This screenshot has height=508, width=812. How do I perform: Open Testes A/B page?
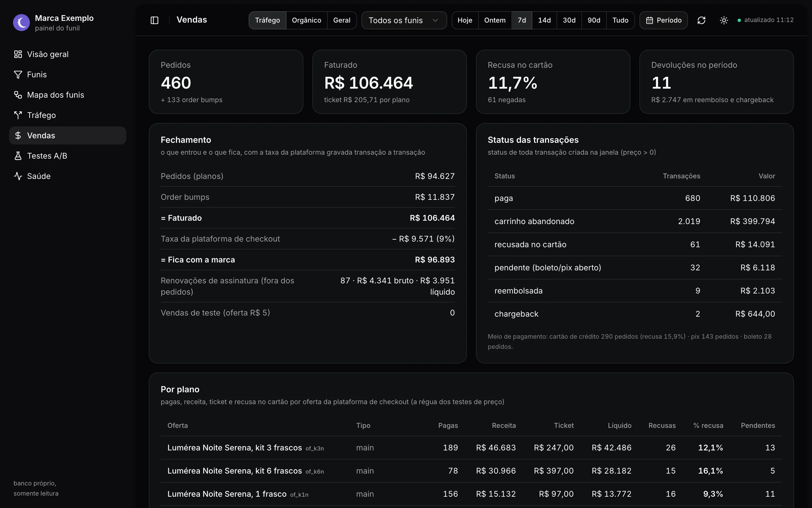point(67,156)
